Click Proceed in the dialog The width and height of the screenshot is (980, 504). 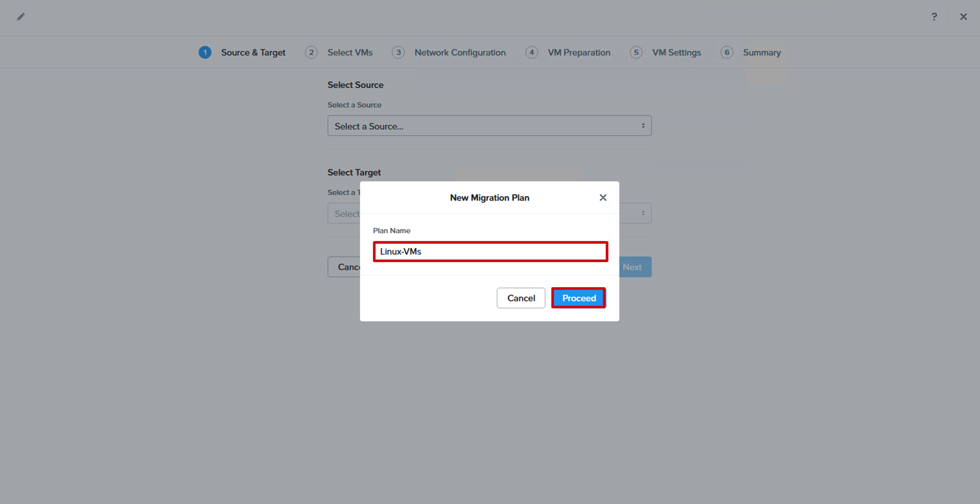click(x=579, y=298)
